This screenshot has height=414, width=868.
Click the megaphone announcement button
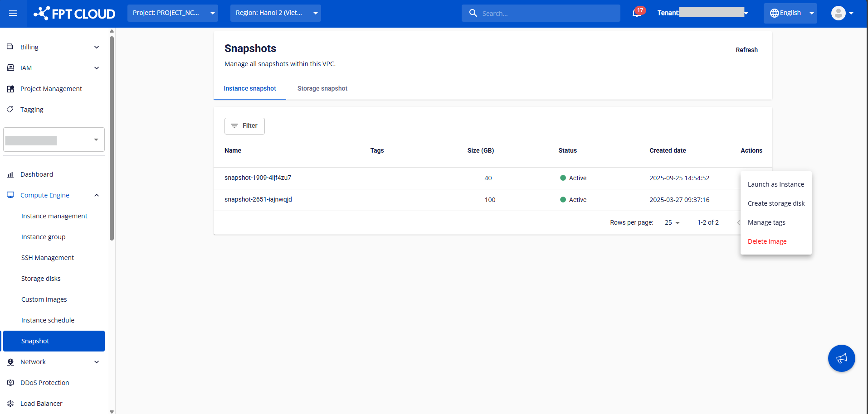click(841, 358)
